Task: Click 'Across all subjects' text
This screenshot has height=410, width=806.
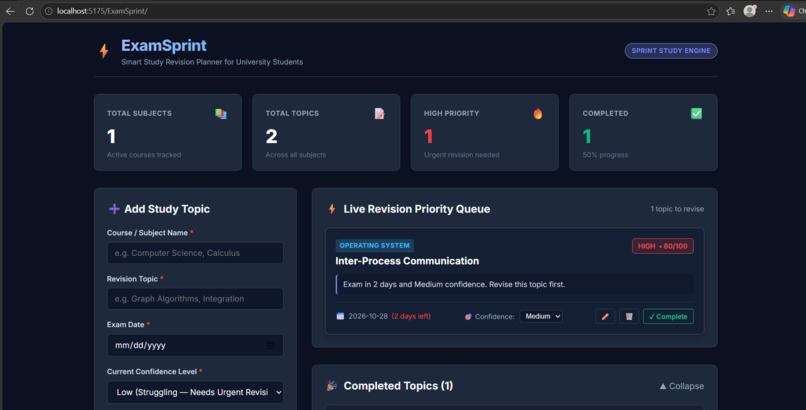Action: point(296,155)
